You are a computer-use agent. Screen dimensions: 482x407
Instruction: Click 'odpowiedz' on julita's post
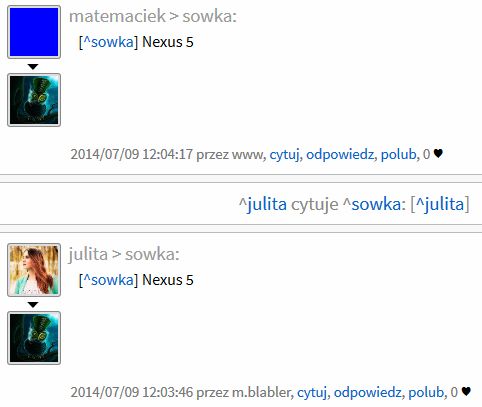click(x=368, y=392)
